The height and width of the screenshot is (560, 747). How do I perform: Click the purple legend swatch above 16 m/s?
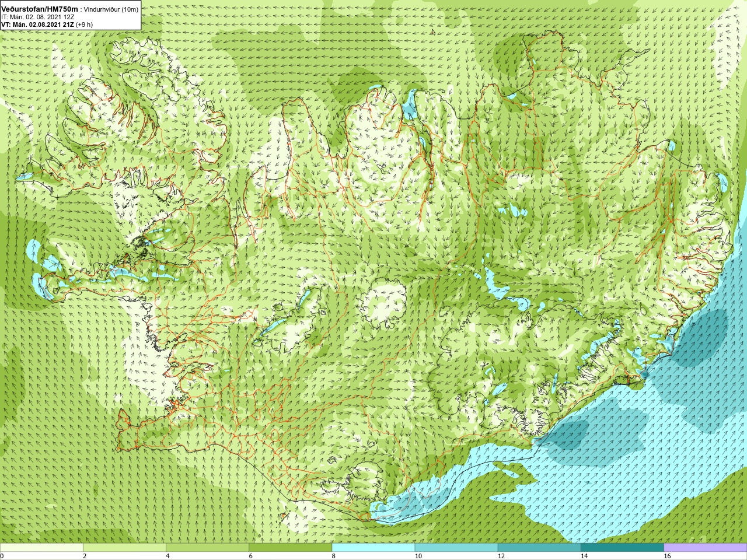point(706,548)
